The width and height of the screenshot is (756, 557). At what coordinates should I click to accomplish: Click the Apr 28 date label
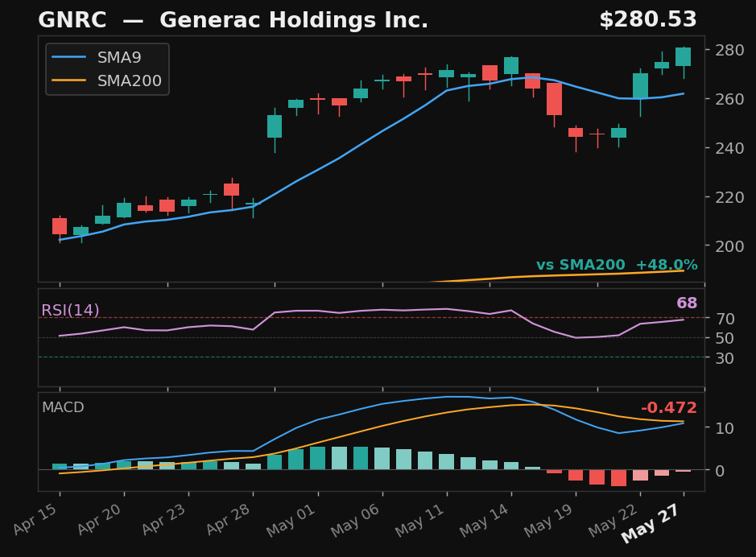pyautogui.click(x=229, y=521)
